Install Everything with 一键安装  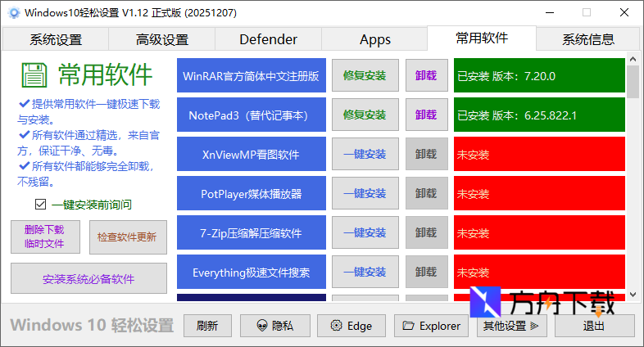point(365,273)
